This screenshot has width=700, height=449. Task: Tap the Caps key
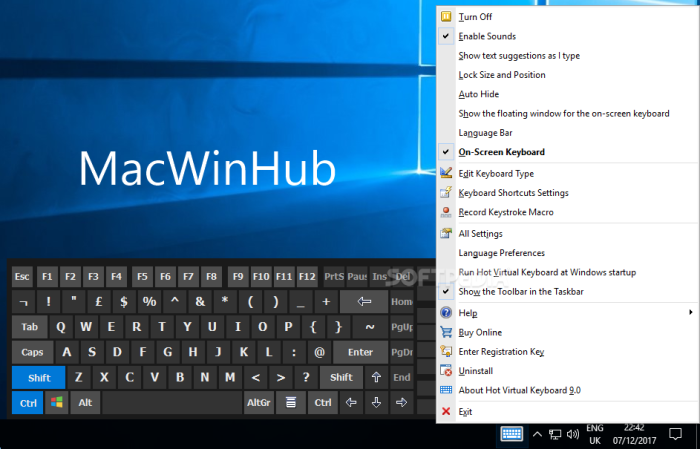click(x=32, y=352)
